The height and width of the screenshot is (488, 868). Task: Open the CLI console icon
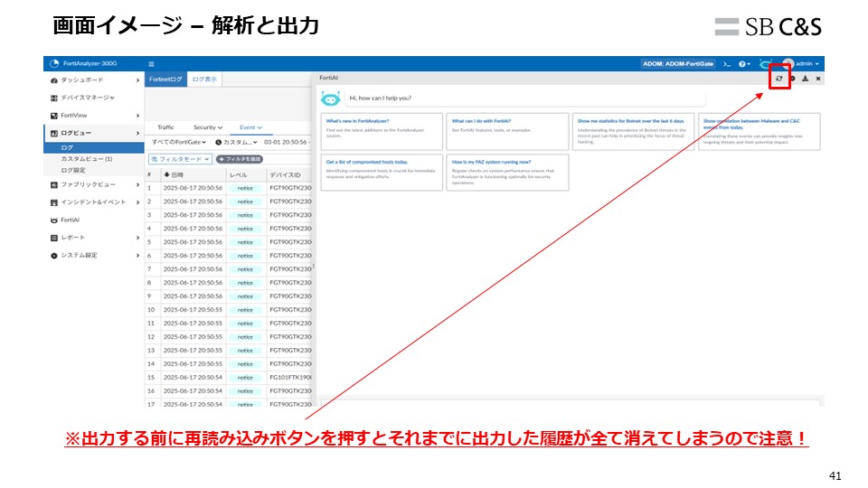pyautogui.click(x=726, y=64)
